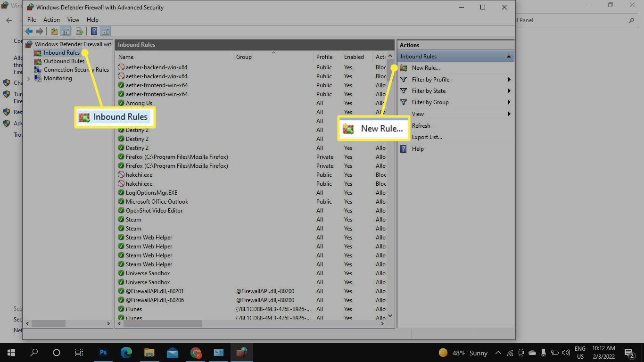
Task: Open the Filter by Group submenu
Action: click(455, 102)
